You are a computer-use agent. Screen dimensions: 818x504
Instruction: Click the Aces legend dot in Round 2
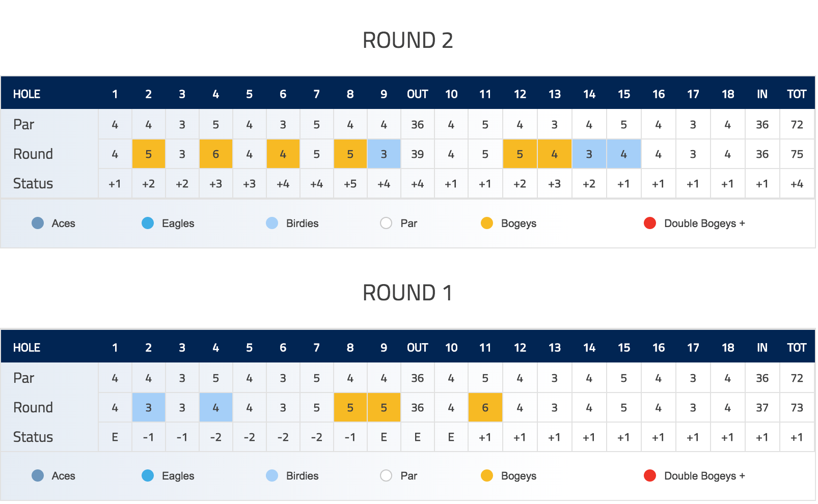[38, 223]
